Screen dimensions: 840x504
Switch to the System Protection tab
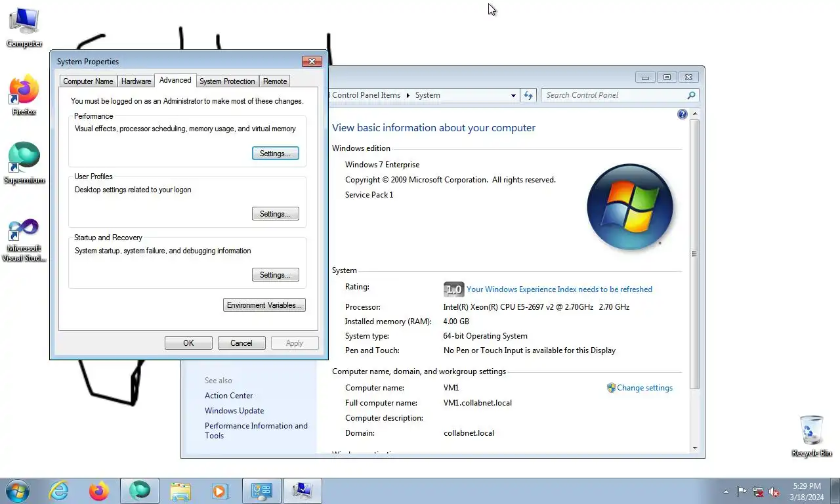pos(227,81)
